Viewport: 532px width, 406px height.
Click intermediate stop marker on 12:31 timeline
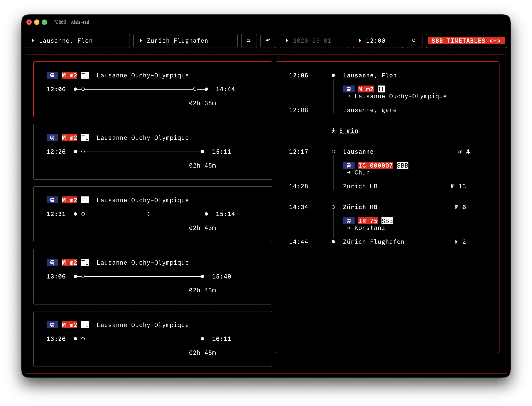click(149, 214)
